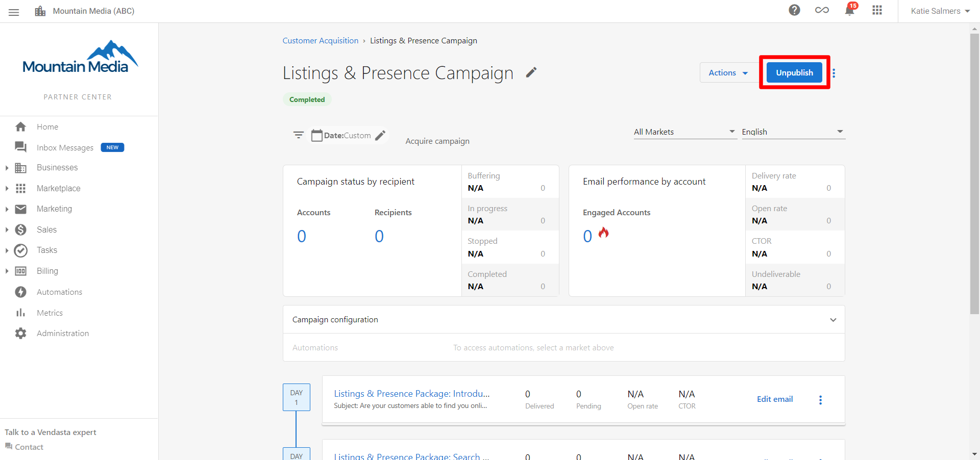Open Tasks in sidebar
Viewport: 980px width, 460px height.
[x=47, y=250]
